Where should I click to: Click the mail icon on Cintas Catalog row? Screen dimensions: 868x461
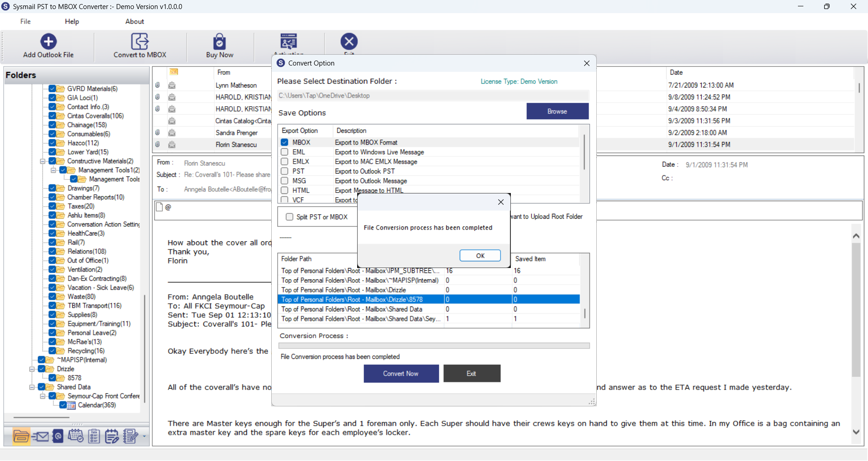172,121
